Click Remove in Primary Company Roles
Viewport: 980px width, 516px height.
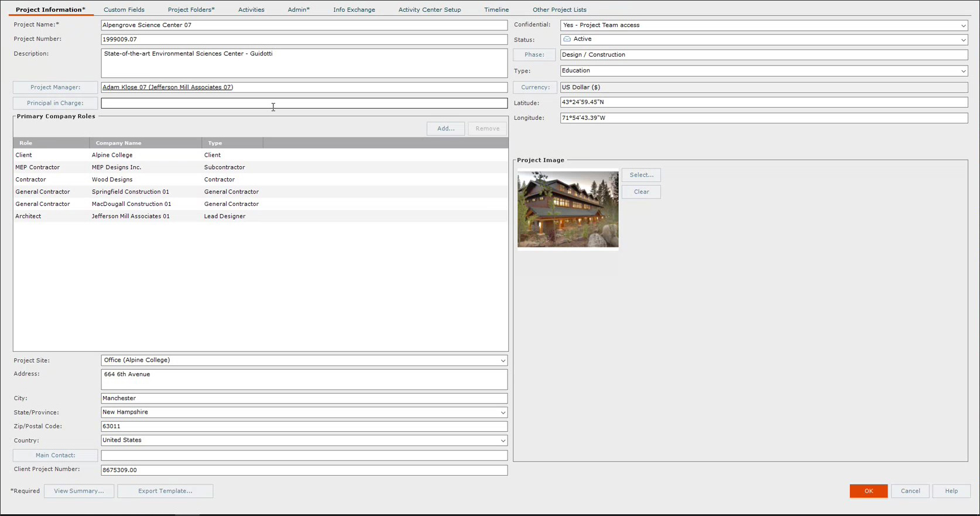pyautogui.click(x=488, y=129)
